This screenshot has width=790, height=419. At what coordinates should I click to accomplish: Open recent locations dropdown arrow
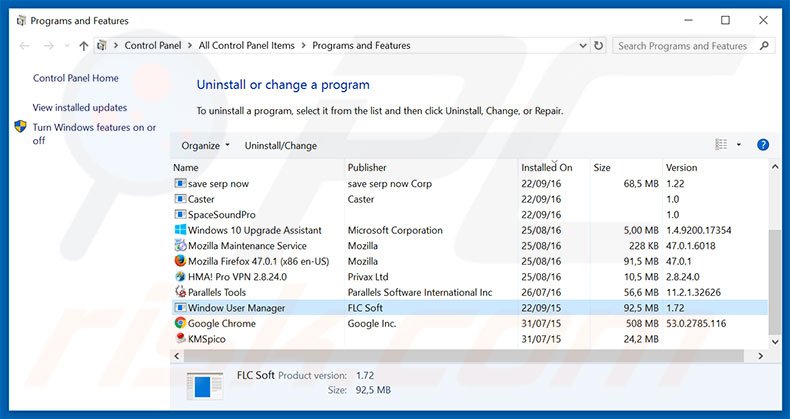click(x=67, y=46)
